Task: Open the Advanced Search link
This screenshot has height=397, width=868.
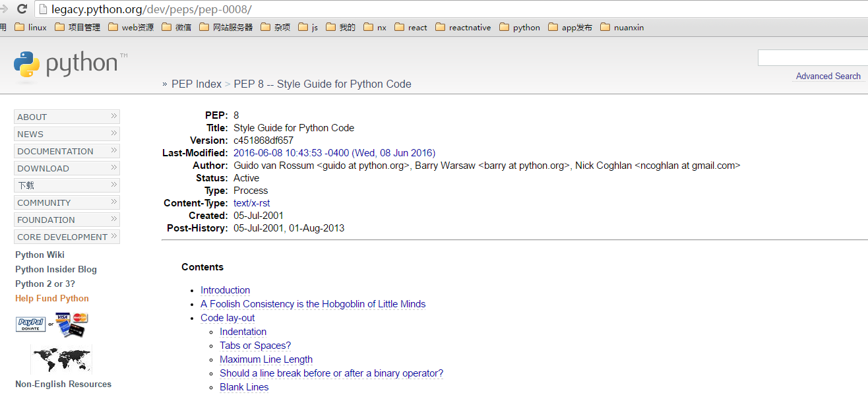Action: tap(828, 76)
